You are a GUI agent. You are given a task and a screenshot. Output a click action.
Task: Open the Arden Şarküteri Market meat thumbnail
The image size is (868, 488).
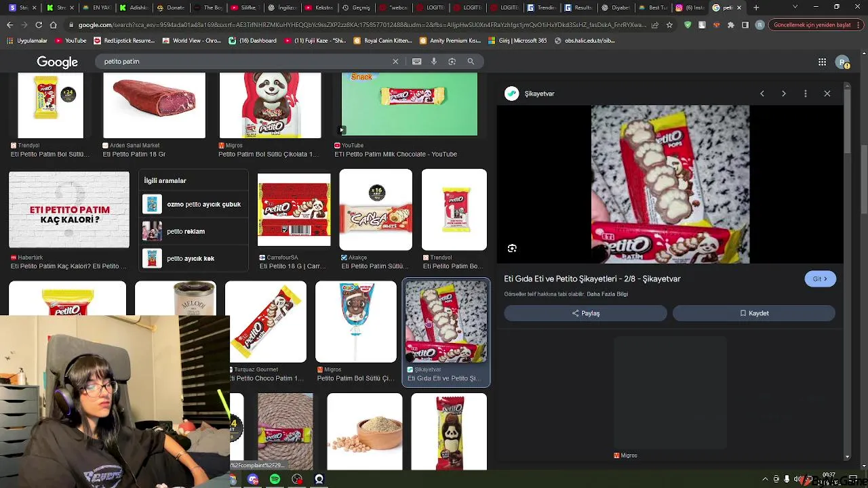[154, 106]
